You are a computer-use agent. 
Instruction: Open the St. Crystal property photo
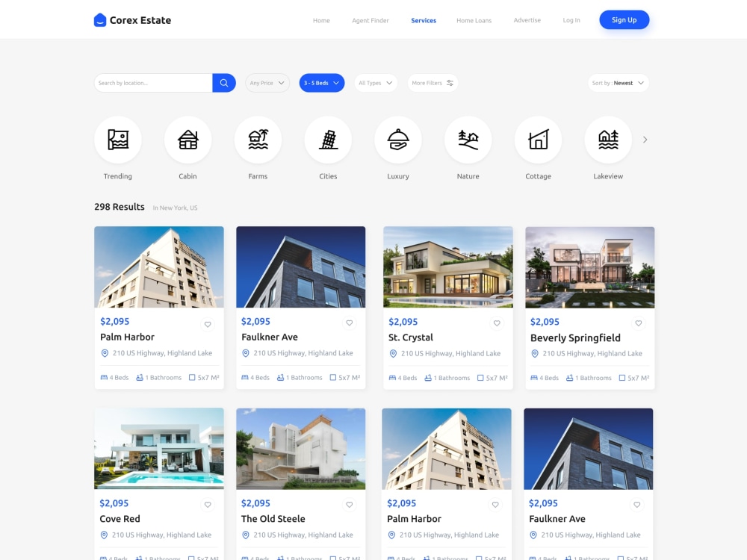tap(447, 267)
